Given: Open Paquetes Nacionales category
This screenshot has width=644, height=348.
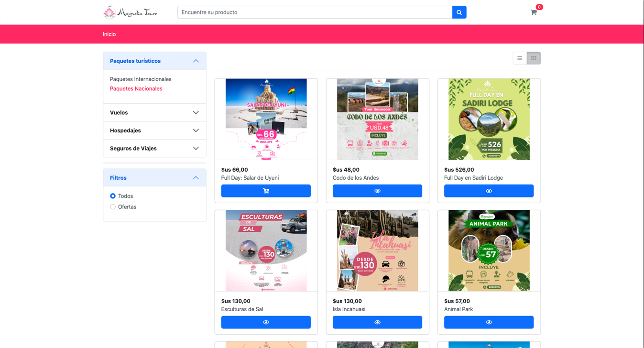Looking at the screenshot, I should click(136, 89).
